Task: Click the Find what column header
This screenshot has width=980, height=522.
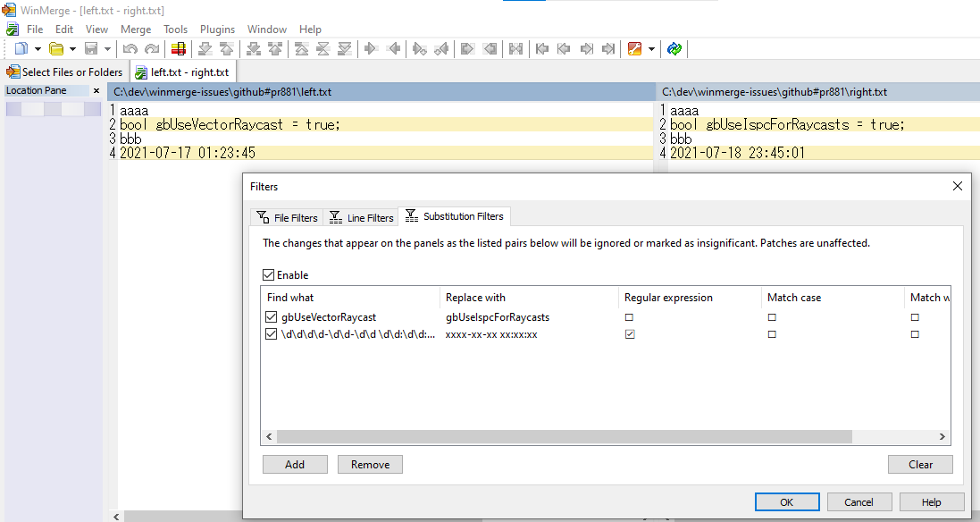Action: (x=351, y=298)
